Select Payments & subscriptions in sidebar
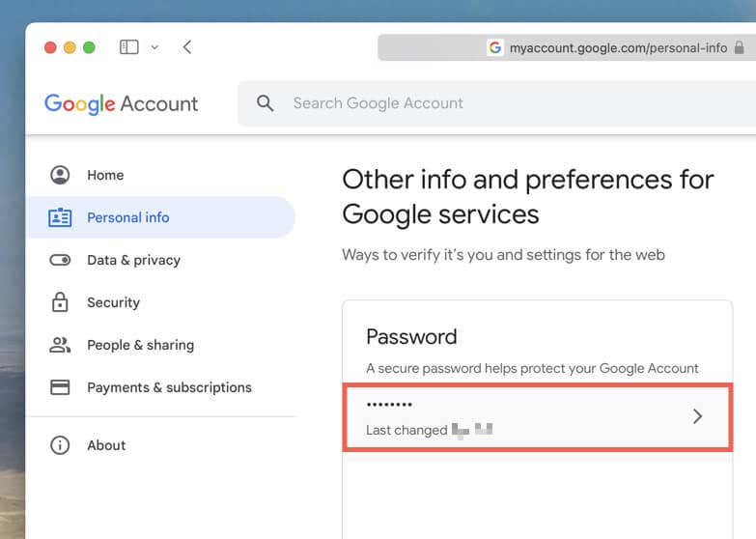This screenshot has width=756, height=539. 169,387
